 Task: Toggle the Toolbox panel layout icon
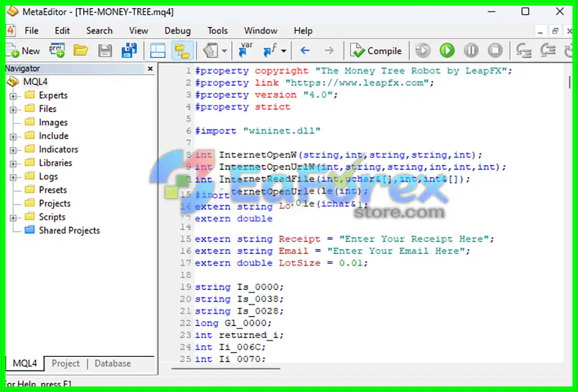tap(158, 51)
